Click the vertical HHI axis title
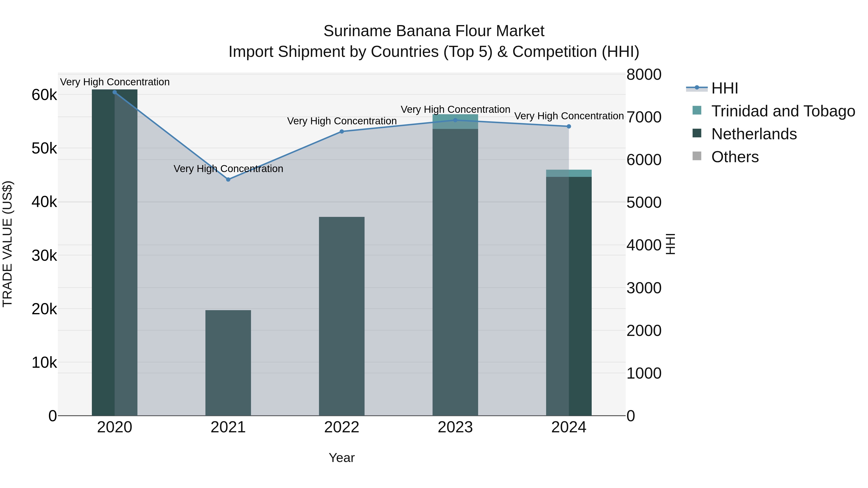 [x=671, y=244]
